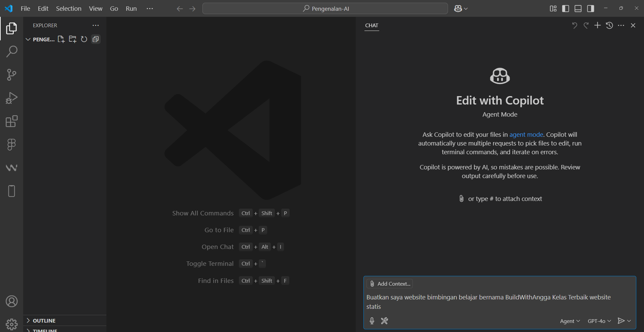Click the Pengenalan-AI command center search
This screenshot has height=332, width=644.
coord(325,9)
